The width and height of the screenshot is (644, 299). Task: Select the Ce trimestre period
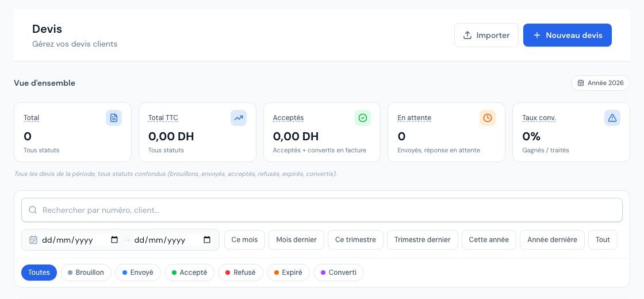tap(355, 240)
